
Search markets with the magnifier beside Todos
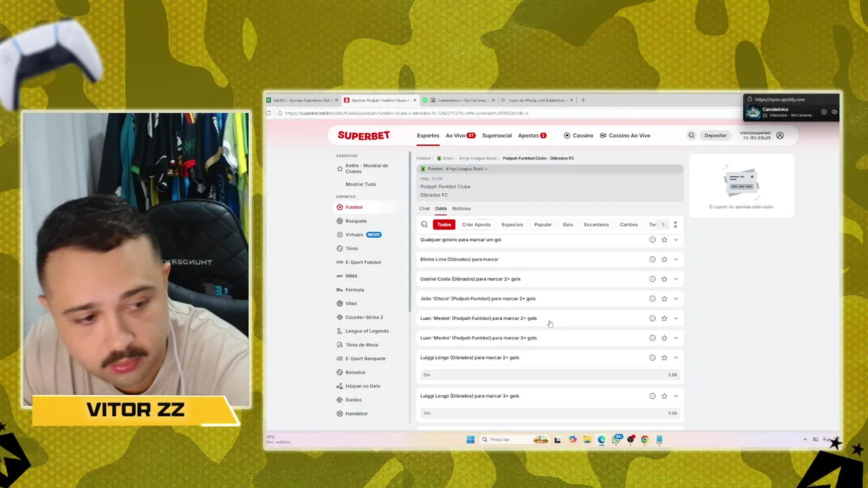point(425,224)
